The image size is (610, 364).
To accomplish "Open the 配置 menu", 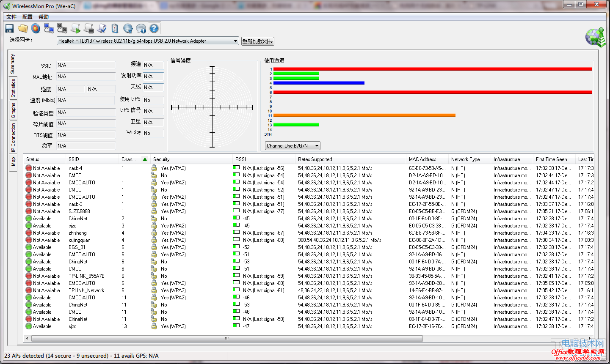I will 28,17.
